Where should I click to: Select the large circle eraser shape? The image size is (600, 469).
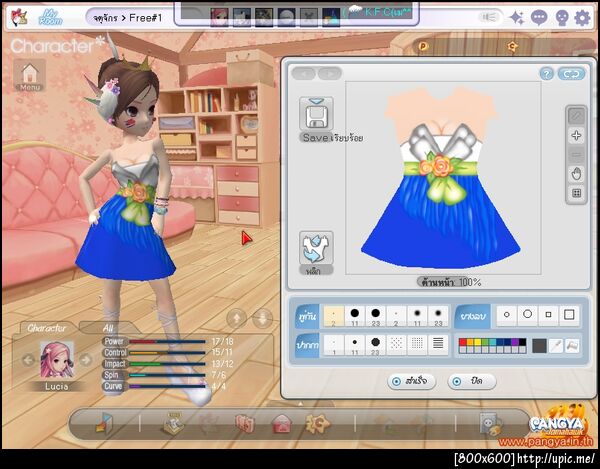(x=527, y=315)
